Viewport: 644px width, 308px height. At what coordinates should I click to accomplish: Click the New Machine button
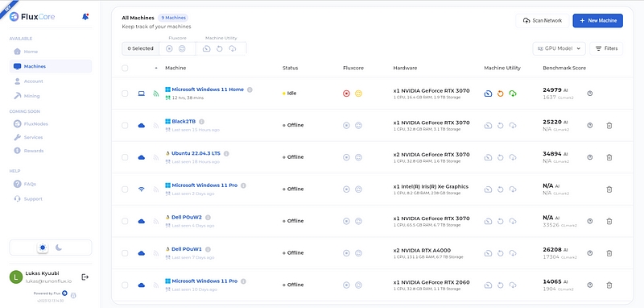597,21
